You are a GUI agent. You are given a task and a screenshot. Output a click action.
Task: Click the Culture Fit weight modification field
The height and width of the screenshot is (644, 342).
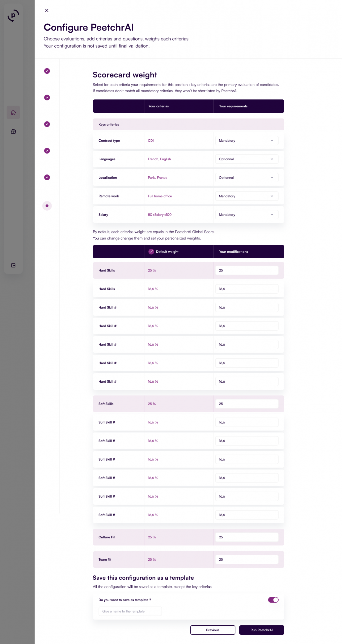point(247,537)
